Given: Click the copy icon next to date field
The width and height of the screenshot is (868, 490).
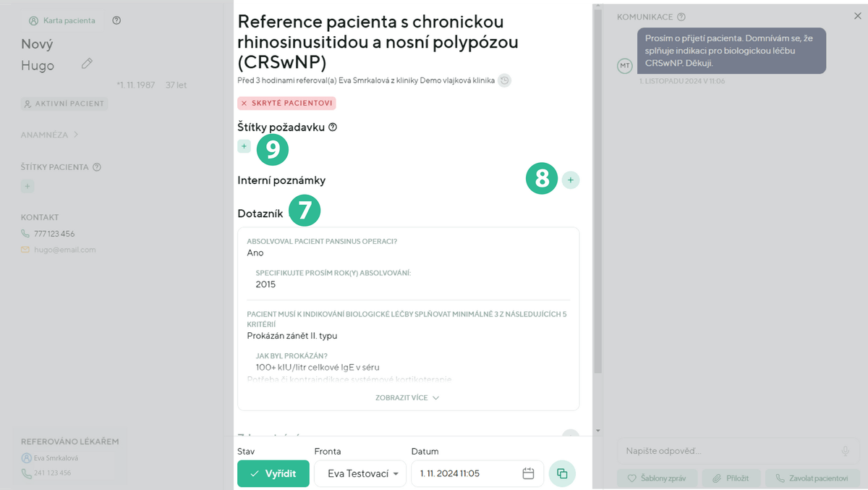Looking at the screenshot, I should pos(562,473).
